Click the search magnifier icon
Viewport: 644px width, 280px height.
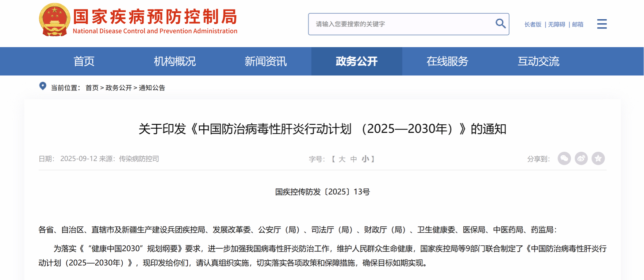click(x=500, y=24)
